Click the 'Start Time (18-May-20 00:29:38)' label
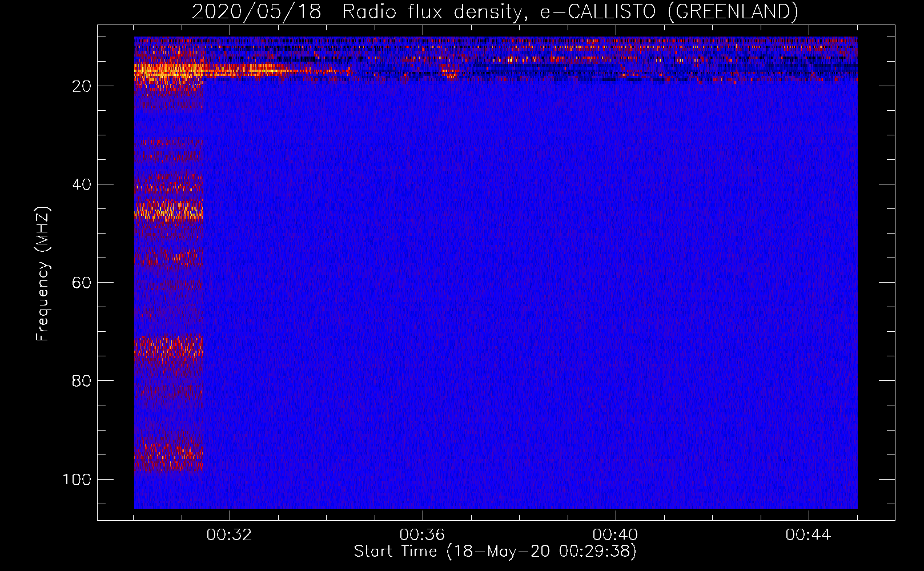This screenshot has width=924, height=571. point(495,552)
